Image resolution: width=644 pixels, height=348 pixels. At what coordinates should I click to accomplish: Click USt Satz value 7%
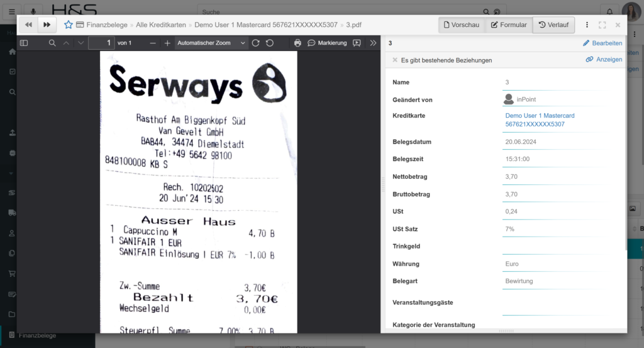509,229
